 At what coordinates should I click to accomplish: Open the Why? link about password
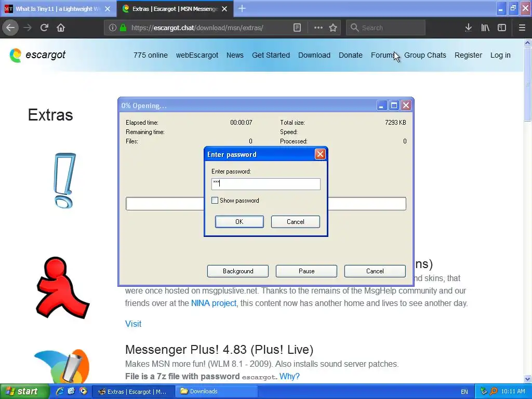point(289,376)
